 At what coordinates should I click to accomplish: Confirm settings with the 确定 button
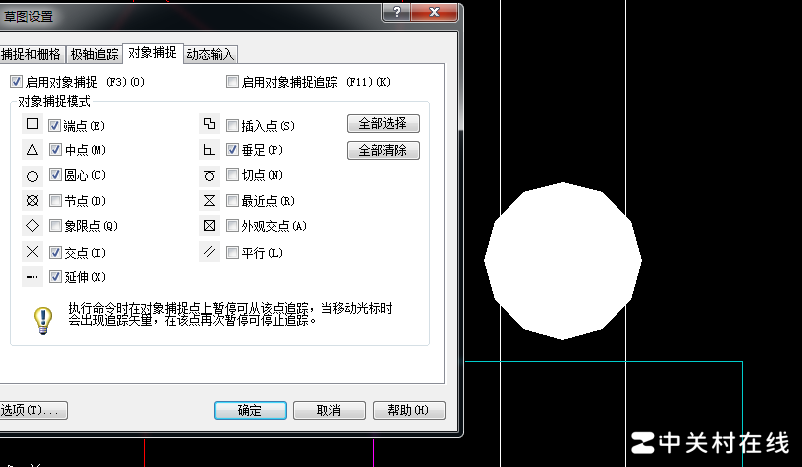(250, 410)
